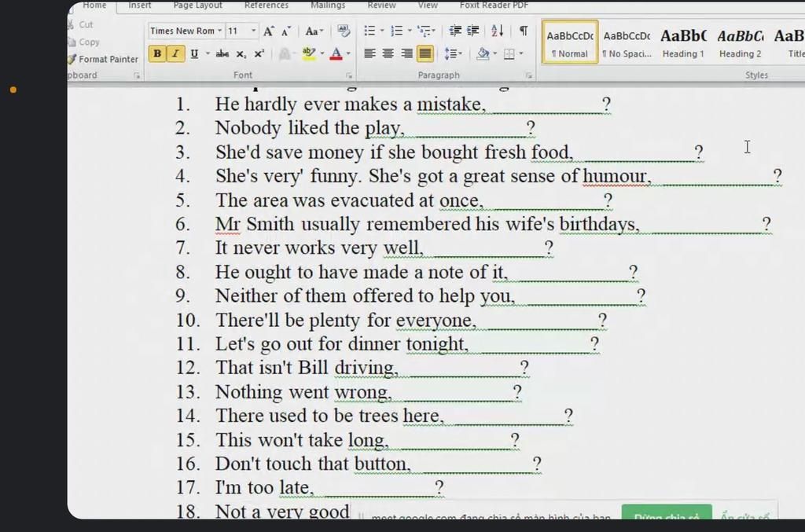
Task: Apply the red font color
Action: (336, 53)
